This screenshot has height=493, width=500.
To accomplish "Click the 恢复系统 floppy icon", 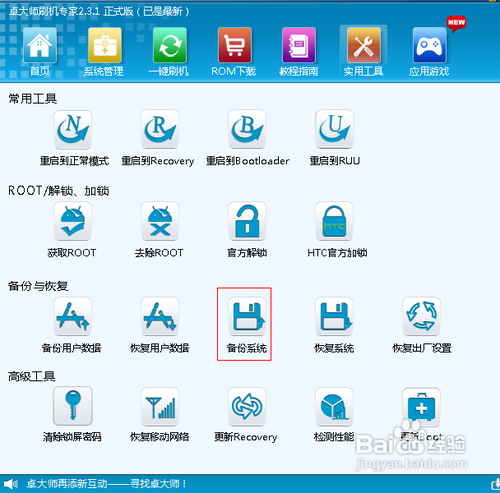I will (334, 316).
